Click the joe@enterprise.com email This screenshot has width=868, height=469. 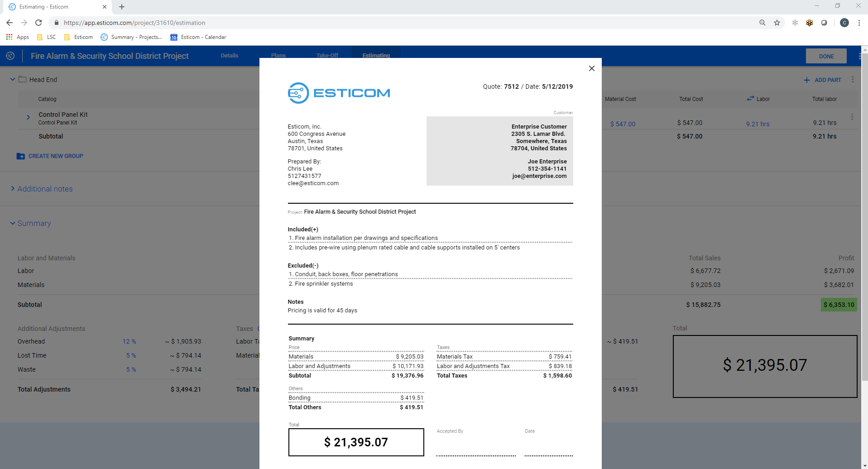click(539, 176)
